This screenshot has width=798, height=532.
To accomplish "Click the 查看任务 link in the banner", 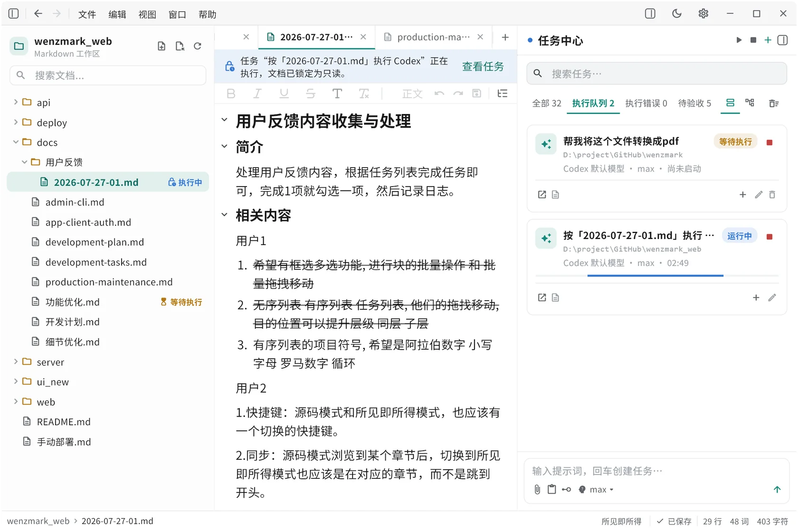I will coord(483,66).
